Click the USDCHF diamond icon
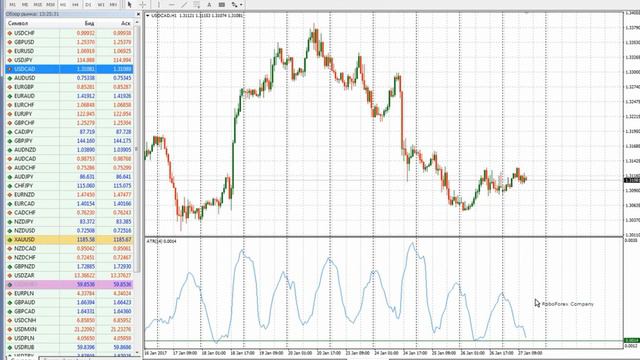This screenshot has height=360, width=640. coord(10,33)
